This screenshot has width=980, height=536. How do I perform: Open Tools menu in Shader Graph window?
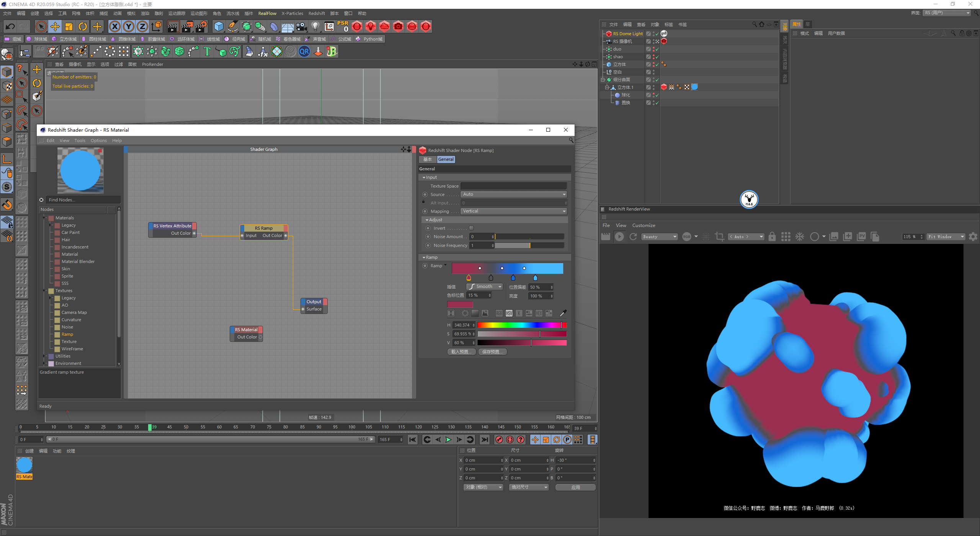[x=80, y=141]
